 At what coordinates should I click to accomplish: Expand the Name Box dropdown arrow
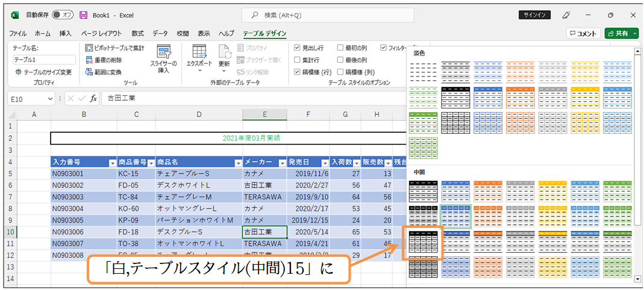pos(50,98)
